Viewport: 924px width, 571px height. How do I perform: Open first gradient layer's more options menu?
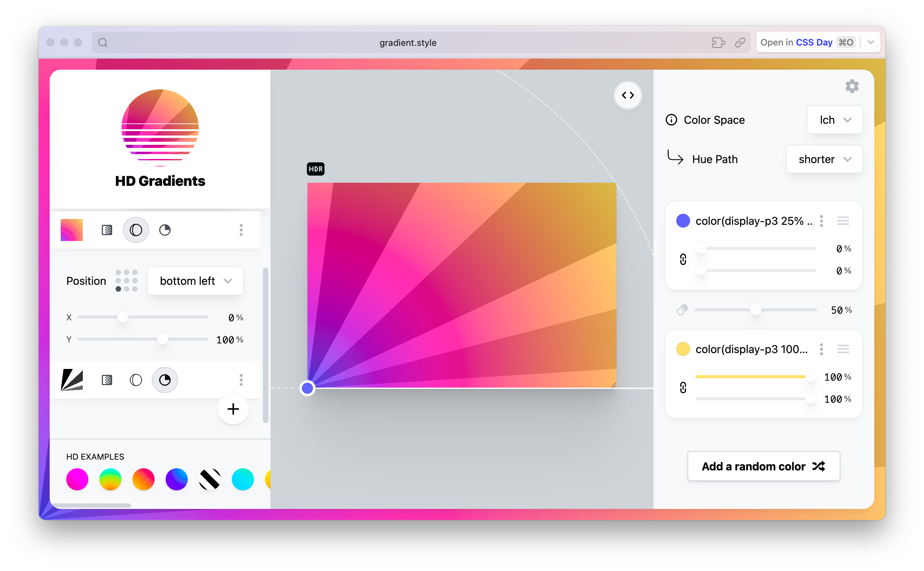coord(241,230)
